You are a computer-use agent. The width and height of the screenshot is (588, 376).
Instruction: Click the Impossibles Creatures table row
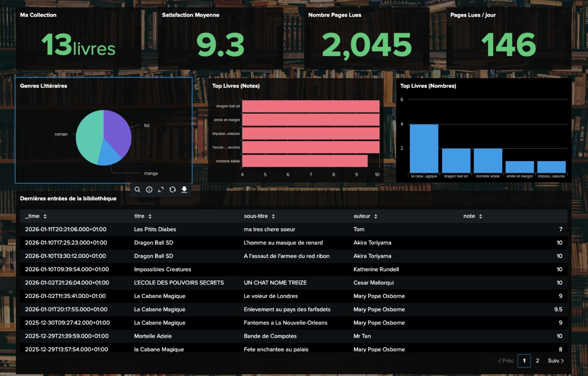pos(162,269)
